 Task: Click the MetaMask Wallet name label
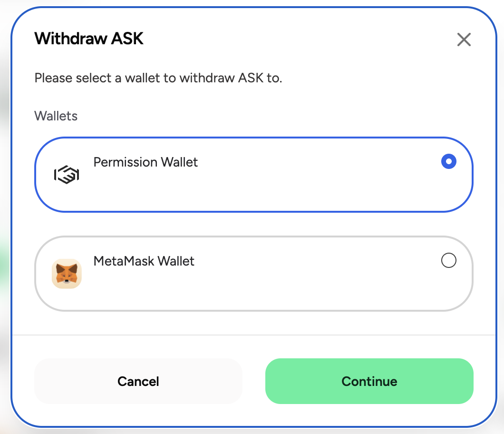pyautogui.click(x=144, y=261)
